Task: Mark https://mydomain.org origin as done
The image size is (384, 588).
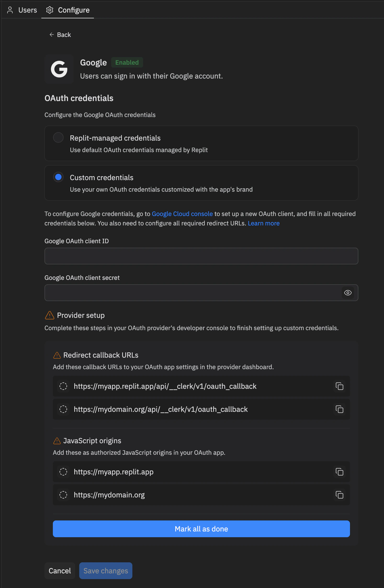Action: pyautogui.click(x=63, y=495)
